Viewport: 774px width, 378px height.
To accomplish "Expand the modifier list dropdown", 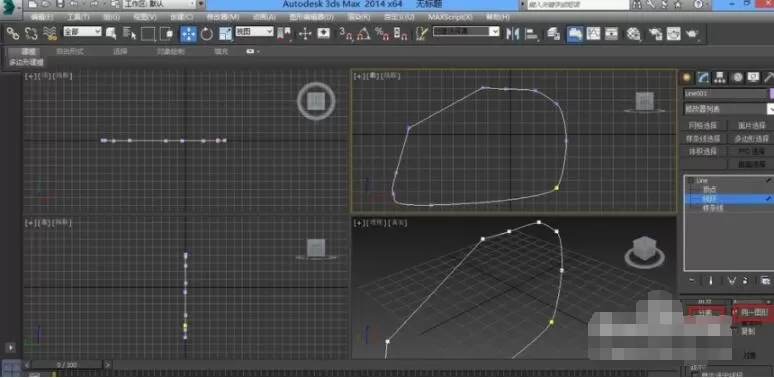I will (x=728, y=109).
